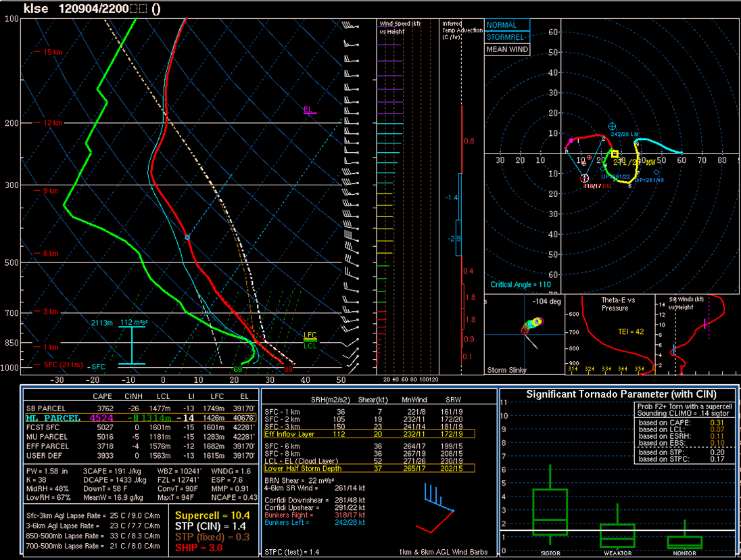Click the 1km & 6km AGL Wind Barbs graphic
Screen dimensions: 741x560
[434, 508]
